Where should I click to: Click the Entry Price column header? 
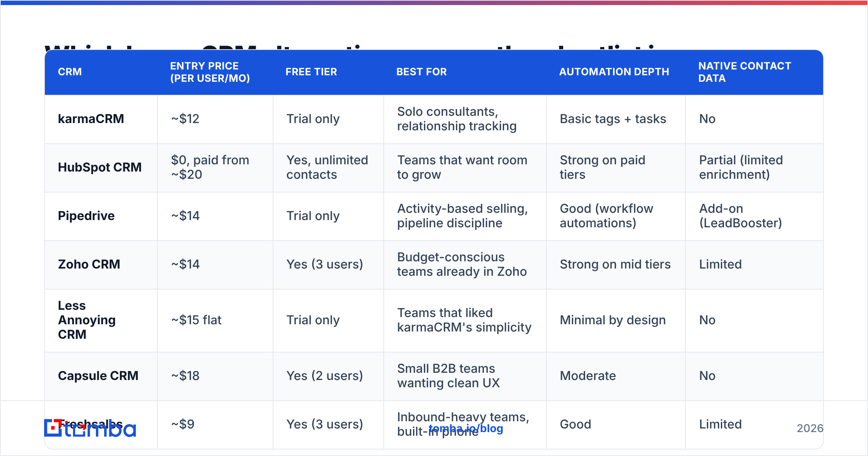(210, 72)
